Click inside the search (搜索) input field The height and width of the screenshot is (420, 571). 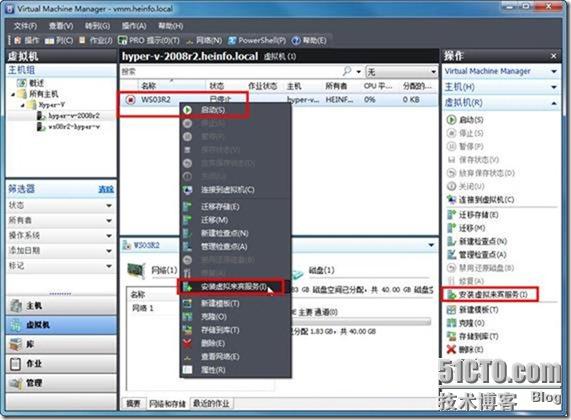[231, 71]
